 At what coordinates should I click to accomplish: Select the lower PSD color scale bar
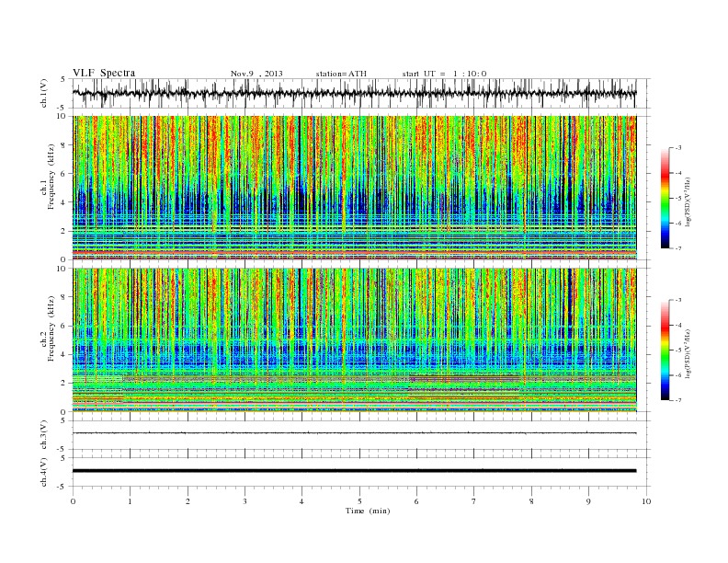(665, 350)
